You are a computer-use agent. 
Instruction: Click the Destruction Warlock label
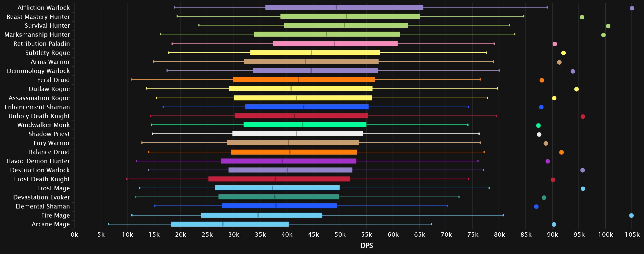[x=40, y=170]
